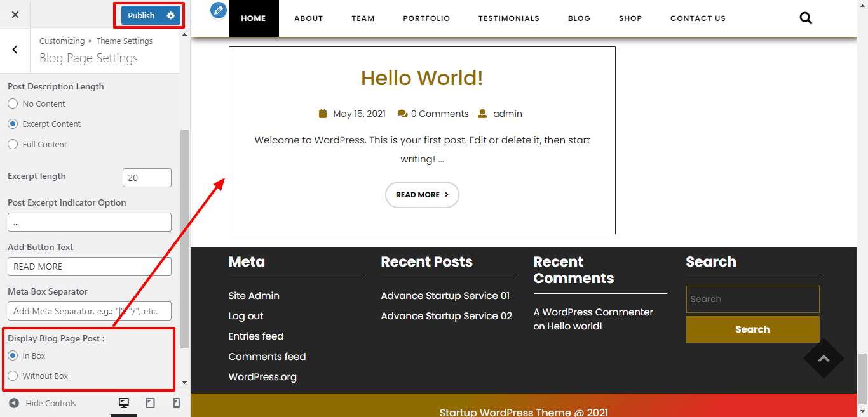The height and width of the screenshot is (417, 868).
Task: Open site search magnifier icon
Action: pyautogui.click(x=806, y=18)
